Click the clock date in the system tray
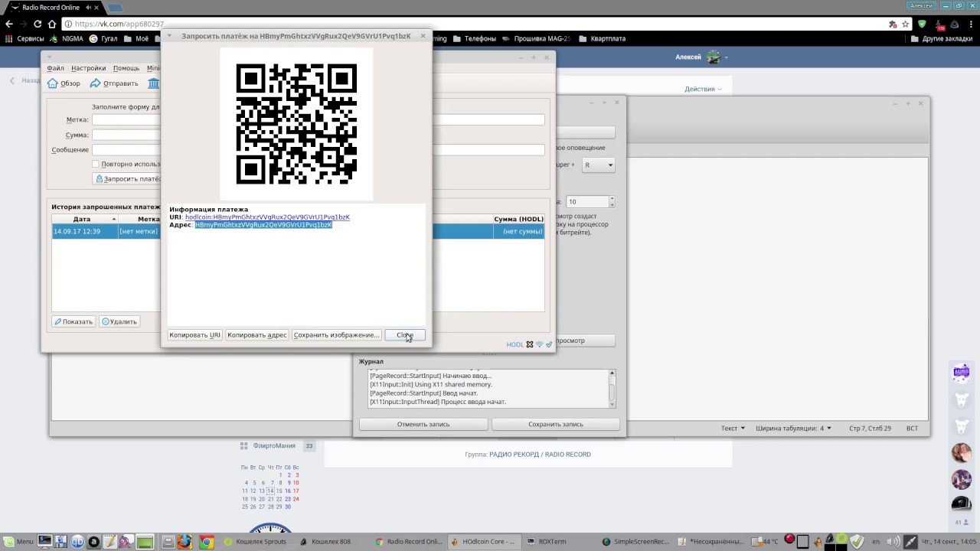Image resolution: width=980 pixels, height=551 pixels. click(949, 542)
